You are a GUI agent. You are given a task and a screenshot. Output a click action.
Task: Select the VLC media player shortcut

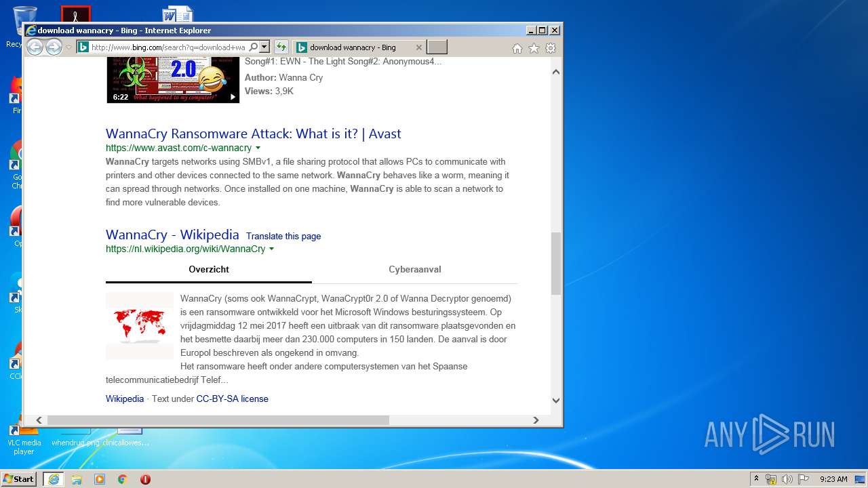click(24, 439)
